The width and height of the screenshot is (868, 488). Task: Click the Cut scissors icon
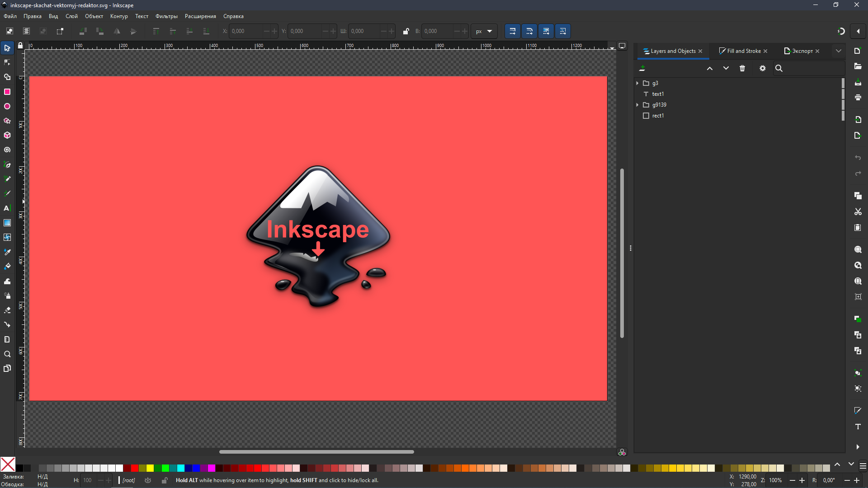pyautogui.click(x=858, y=211)
